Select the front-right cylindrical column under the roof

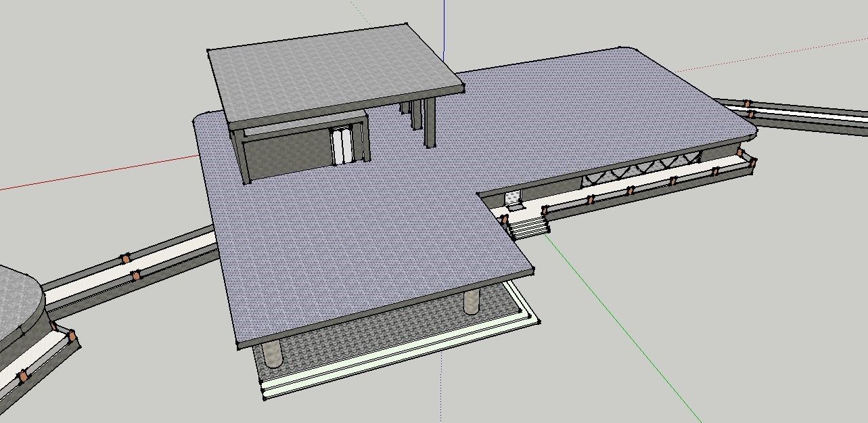click(472, 301)
